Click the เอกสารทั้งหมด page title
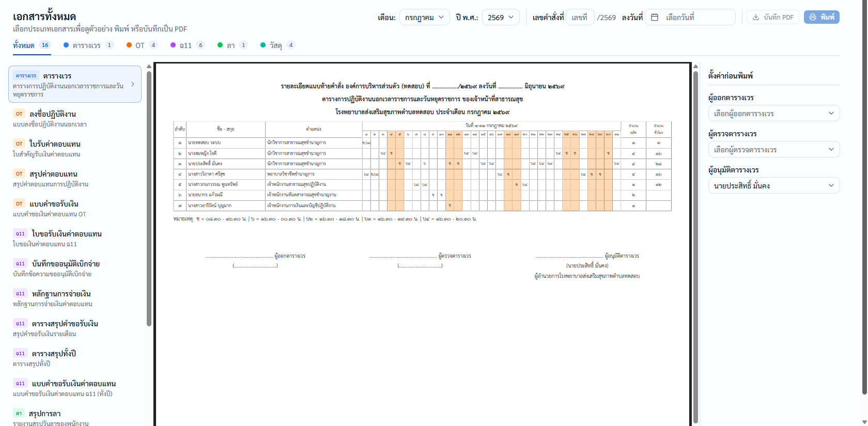The image size is (868, 426). 44,16
